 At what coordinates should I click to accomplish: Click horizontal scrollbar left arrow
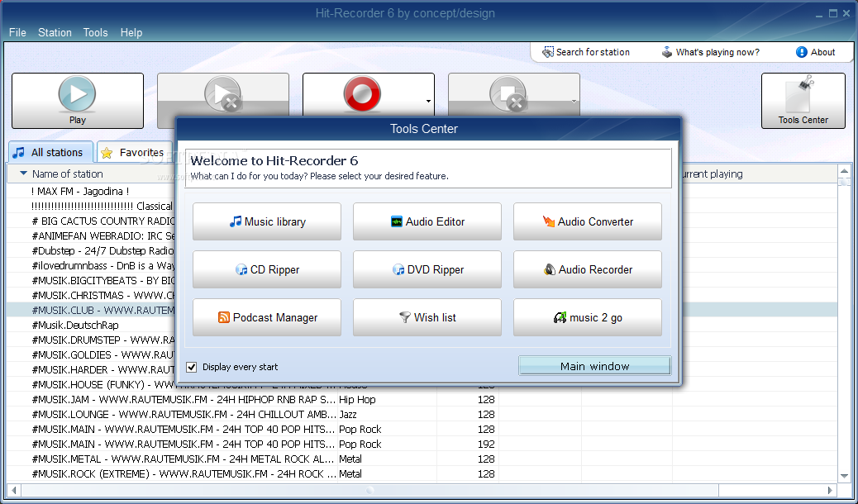(x=14, y=490)
